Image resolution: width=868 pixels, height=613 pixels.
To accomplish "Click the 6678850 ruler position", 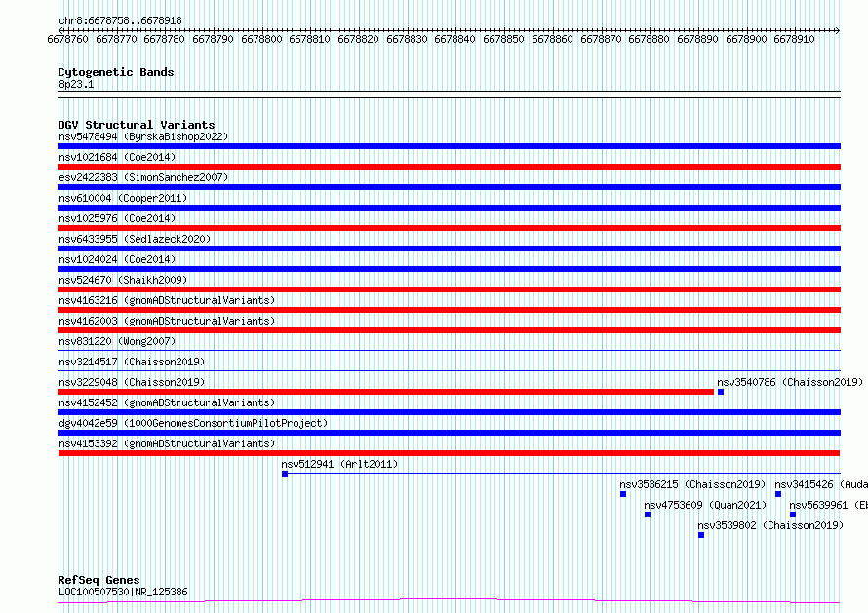I will tap(503, 39).
